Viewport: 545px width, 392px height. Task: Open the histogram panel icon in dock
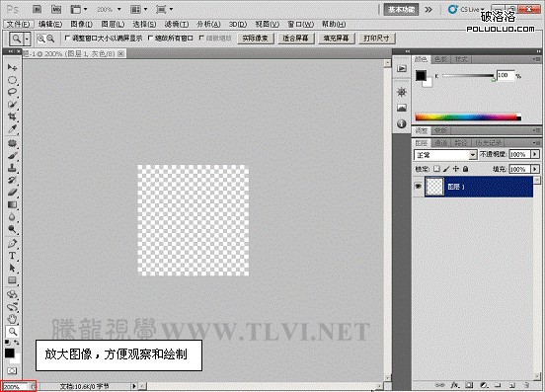(x=402, y=108)
